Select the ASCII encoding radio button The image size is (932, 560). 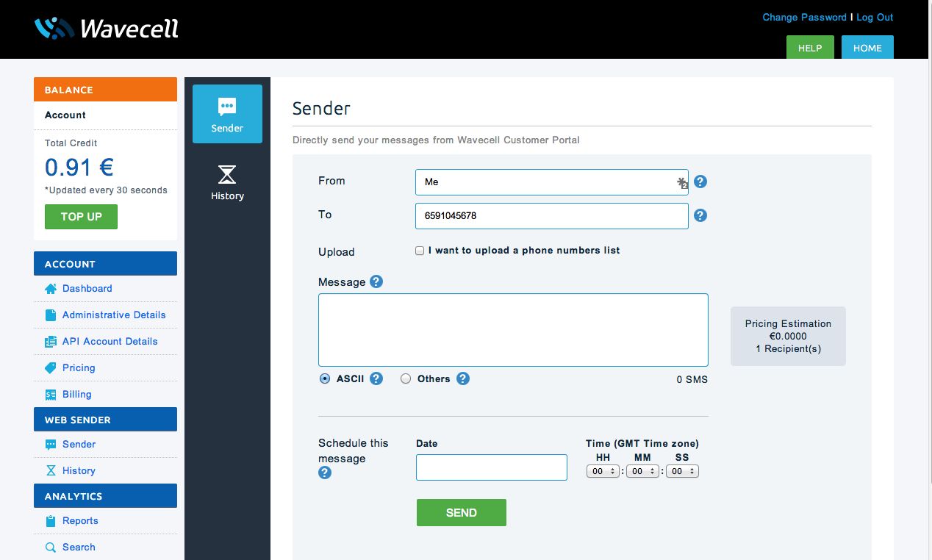pos(325,379)
